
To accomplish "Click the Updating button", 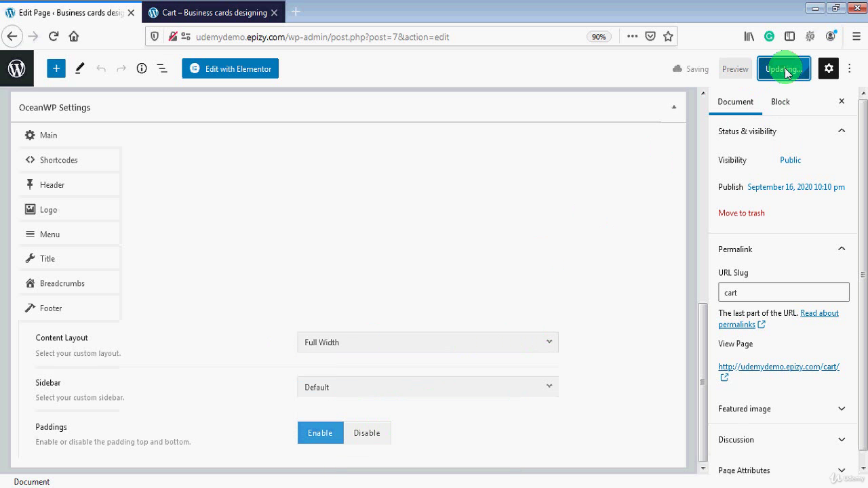I will [783, 68].
